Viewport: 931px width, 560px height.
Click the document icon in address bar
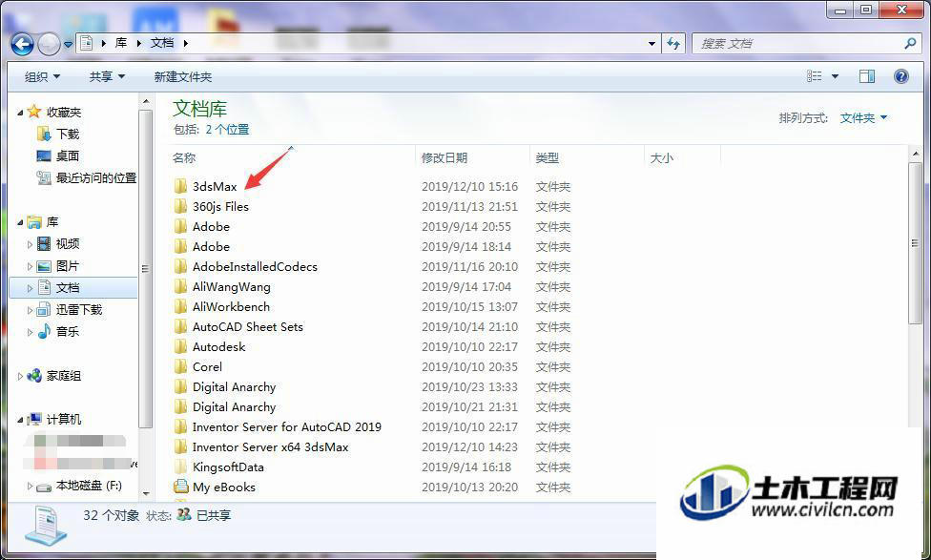[87, 43]
